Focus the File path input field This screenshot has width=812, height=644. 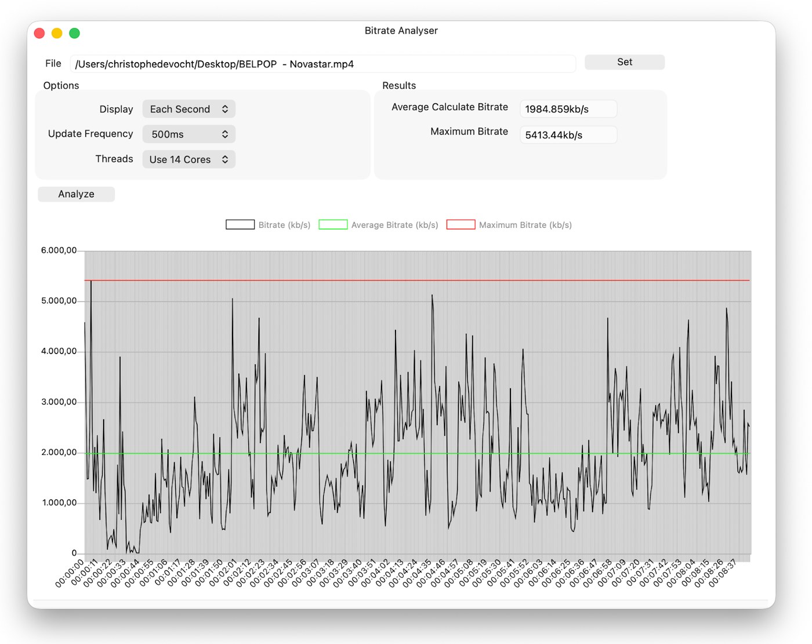(x=322, y=64)
